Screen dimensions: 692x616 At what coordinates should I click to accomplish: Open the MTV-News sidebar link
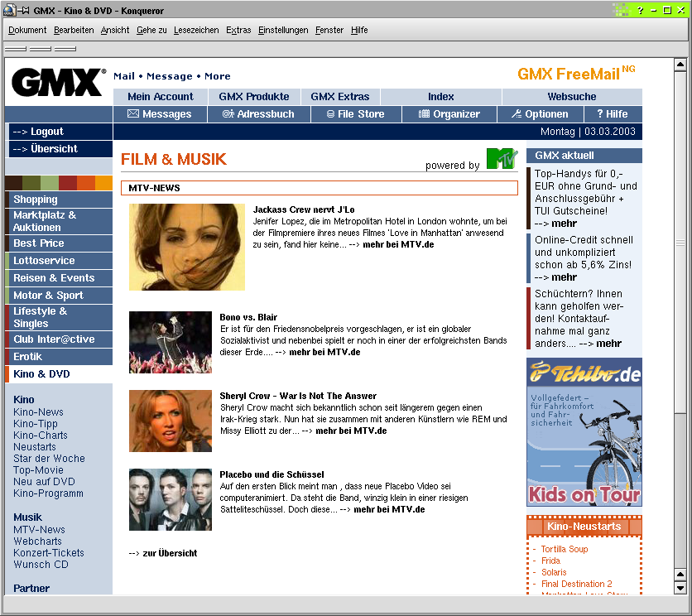[39, 529]
